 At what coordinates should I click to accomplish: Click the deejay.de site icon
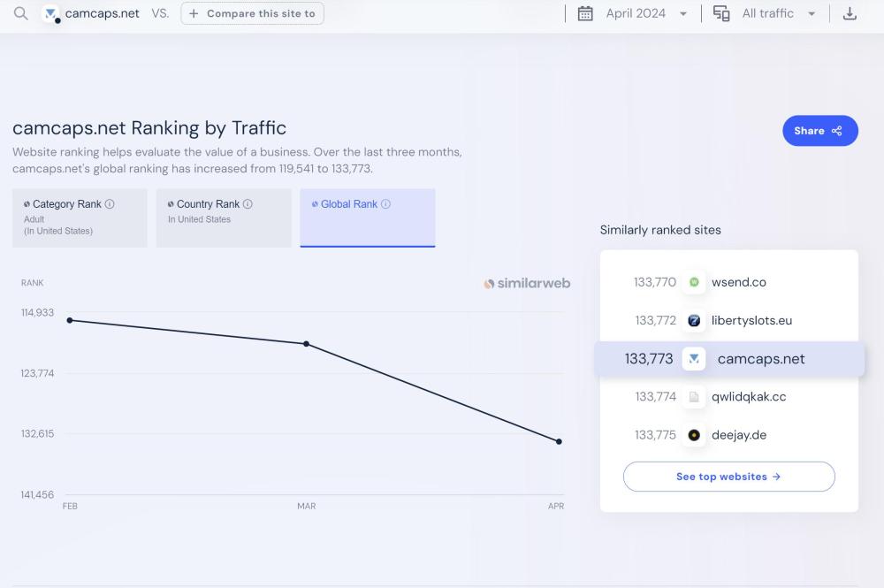click(695, 435)
